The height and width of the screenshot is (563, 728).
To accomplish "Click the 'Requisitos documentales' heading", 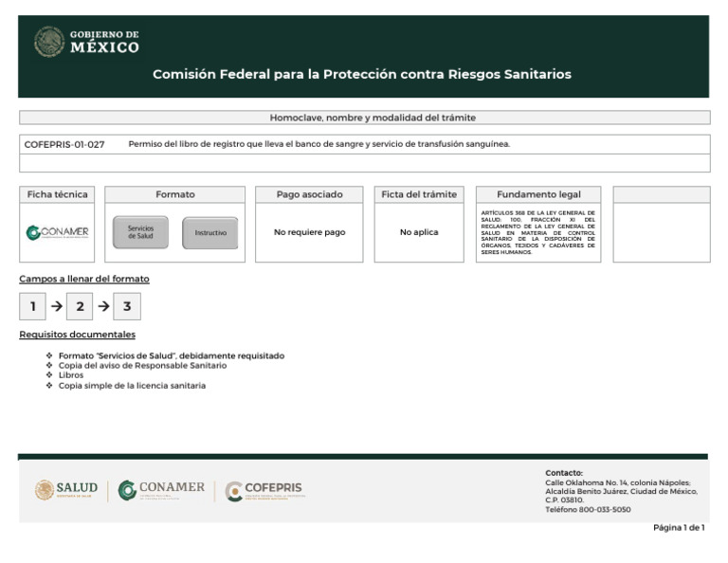I will pyautogui.click(x=77, y=335).
